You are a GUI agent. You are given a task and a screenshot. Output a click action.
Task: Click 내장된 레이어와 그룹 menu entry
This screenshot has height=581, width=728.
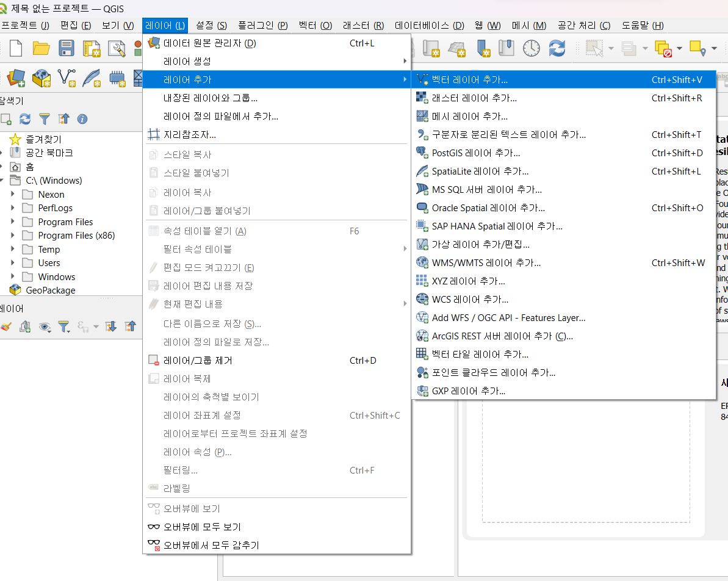click(x=276, y=98)
